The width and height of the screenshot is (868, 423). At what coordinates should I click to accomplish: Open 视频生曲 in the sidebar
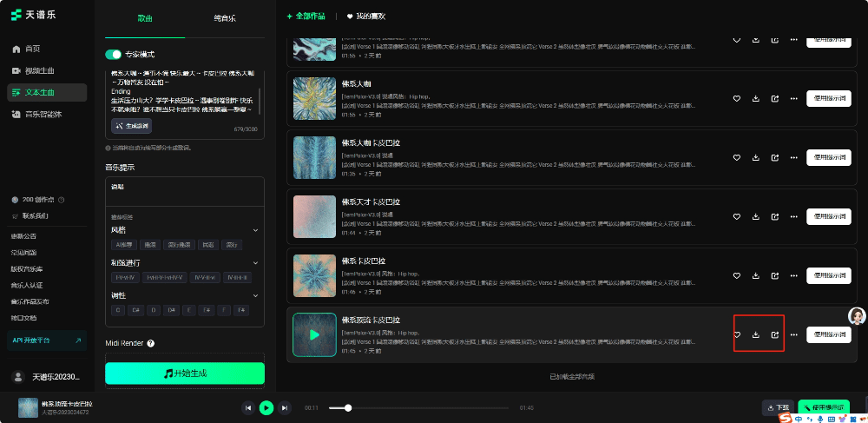coord(39,70)
